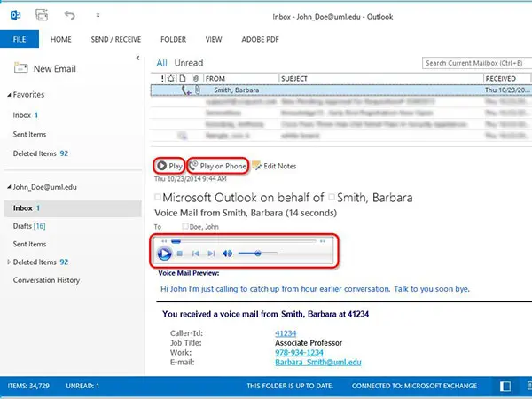
Task: Skip to previous with the audio player button
Action: click(195, 254)
